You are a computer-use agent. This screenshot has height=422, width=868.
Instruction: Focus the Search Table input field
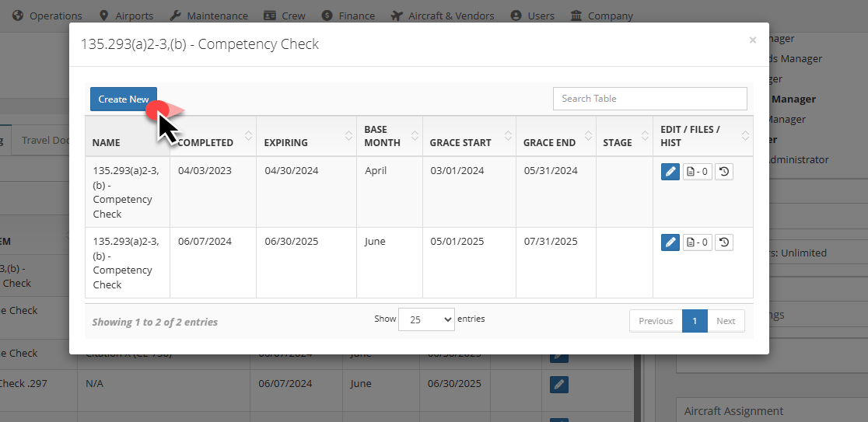650,99
